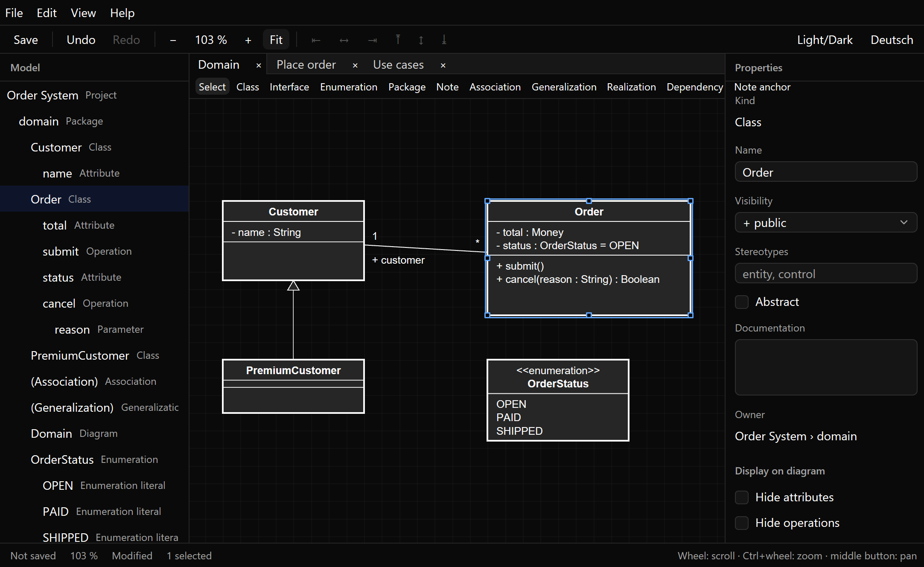Screen dimensions: 924x567
Task: Click the Stereotypes input field
Action: tap(826, 273)
